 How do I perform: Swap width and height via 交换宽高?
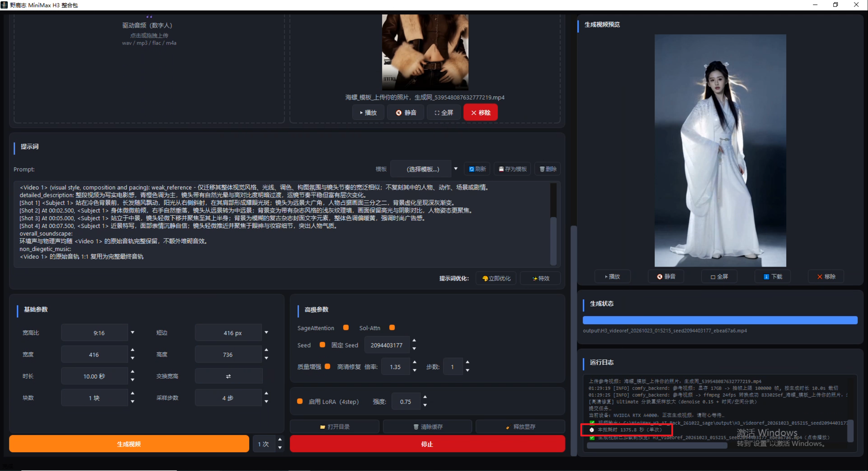[228, 376]
